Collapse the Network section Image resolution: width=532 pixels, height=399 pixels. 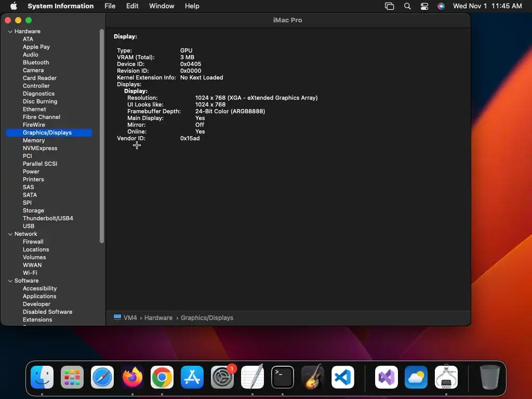(10, 234)
